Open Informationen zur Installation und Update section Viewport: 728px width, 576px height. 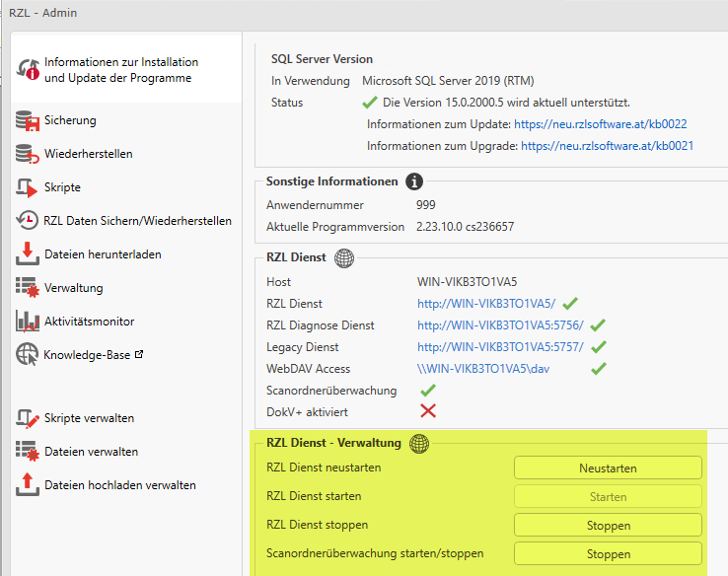click(x=126, y=69)
